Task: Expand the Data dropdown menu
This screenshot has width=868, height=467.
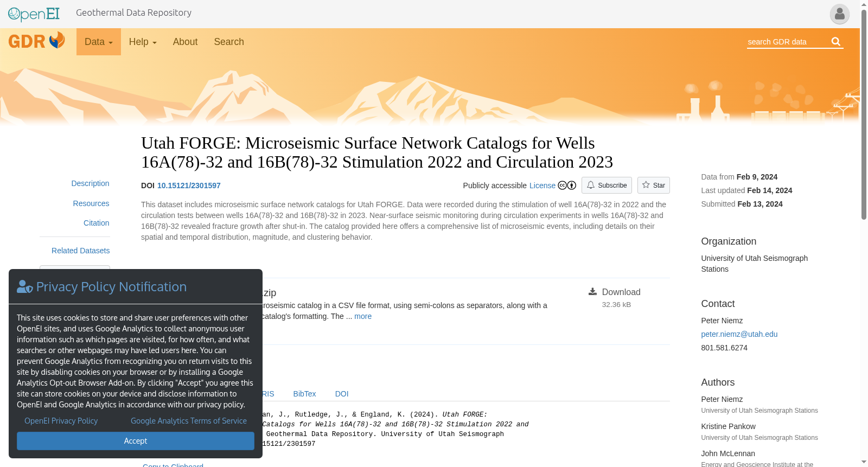Action: 99,42
